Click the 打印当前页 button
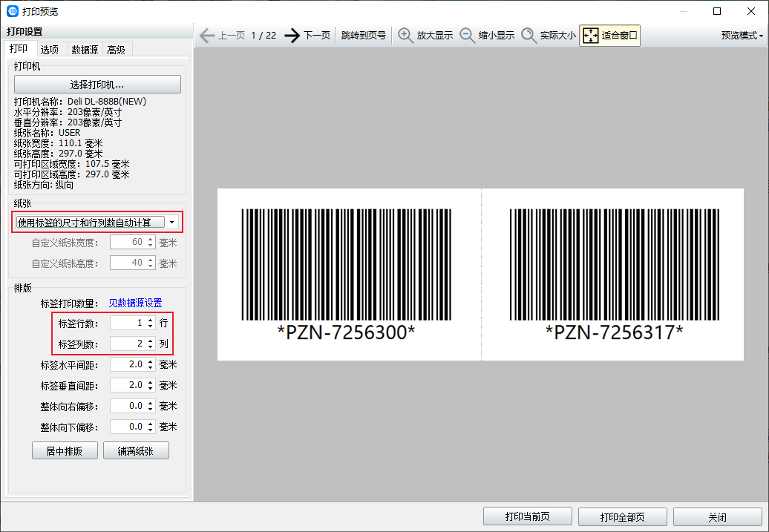Image resolution: width=769 pixels, height=532 pixels. [528, 517]
